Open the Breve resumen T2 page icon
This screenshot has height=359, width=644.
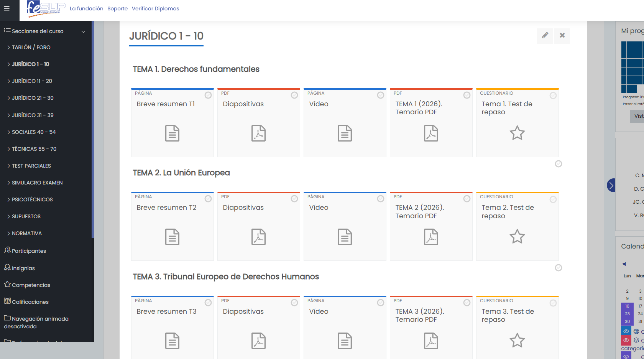click(x=172, y=237)
